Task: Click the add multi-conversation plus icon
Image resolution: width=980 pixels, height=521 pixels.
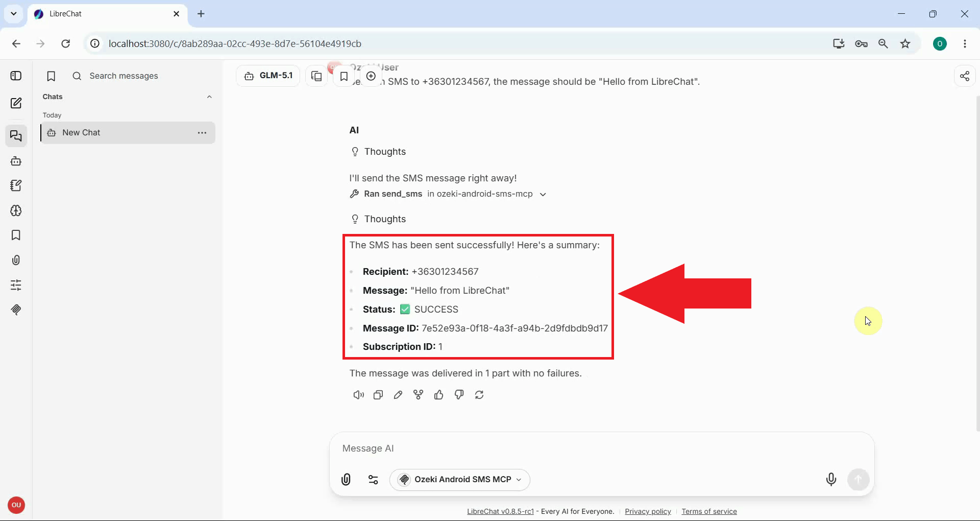Action: [x=371, y=76]
